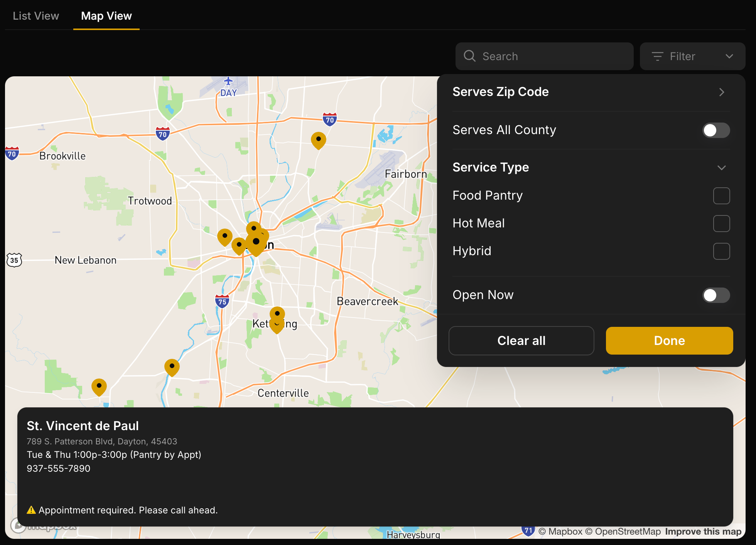Collapse the Service Type section
Viewport: 756px width, 545px height.
coord(721,168)
